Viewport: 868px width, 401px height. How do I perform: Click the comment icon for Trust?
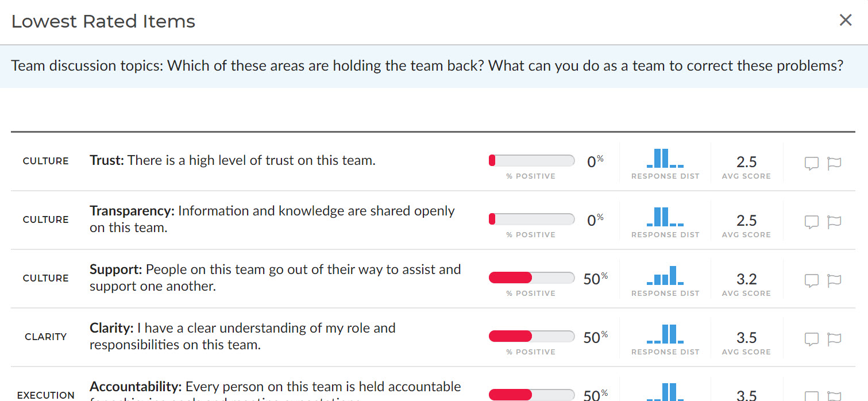pyautogui.click(x=811, y=164)
